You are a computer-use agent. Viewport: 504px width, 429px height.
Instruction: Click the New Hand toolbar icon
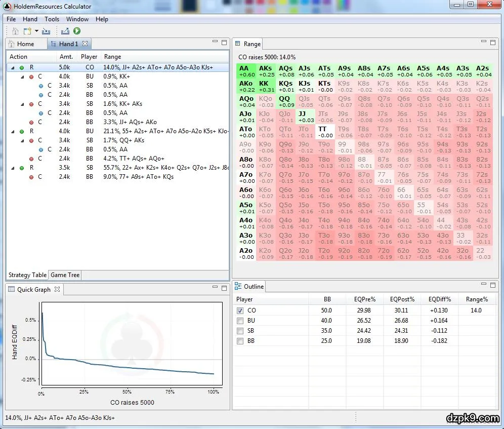pos(27,31)
